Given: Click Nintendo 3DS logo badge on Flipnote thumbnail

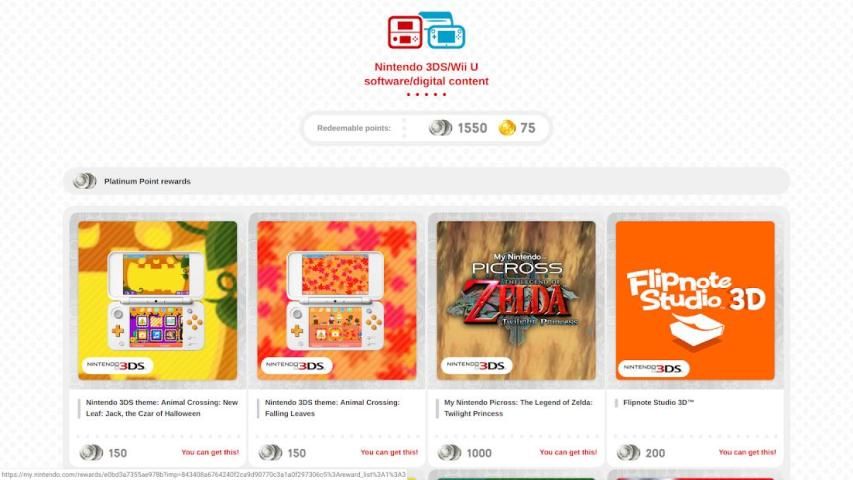Looking at the screenshot, I should [653, 368].
